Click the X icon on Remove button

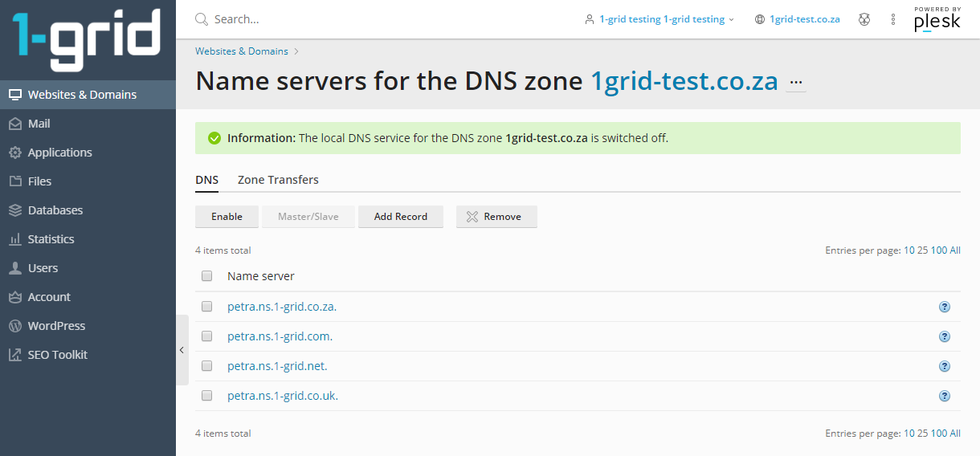coord(472,217)
